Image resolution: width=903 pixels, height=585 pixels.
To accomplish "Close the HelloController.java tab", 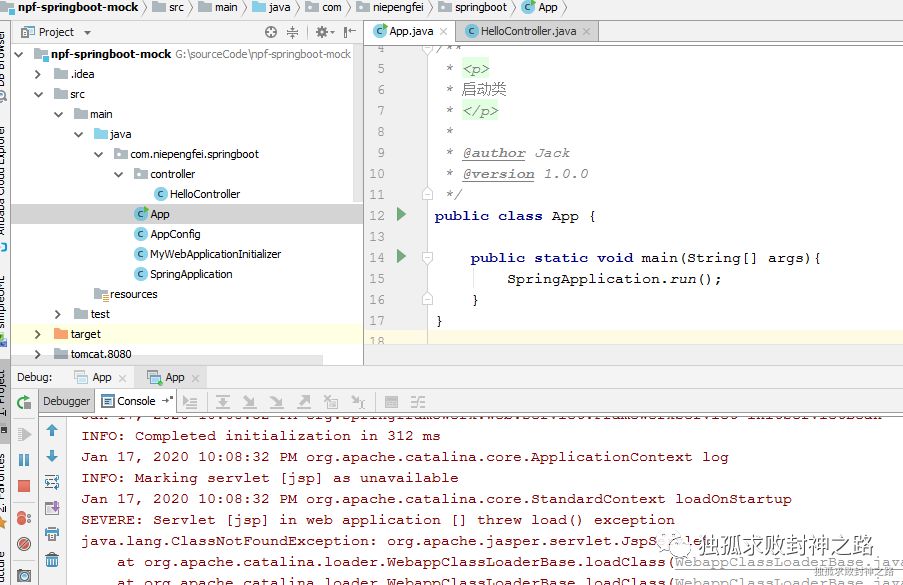I will 586,32.
